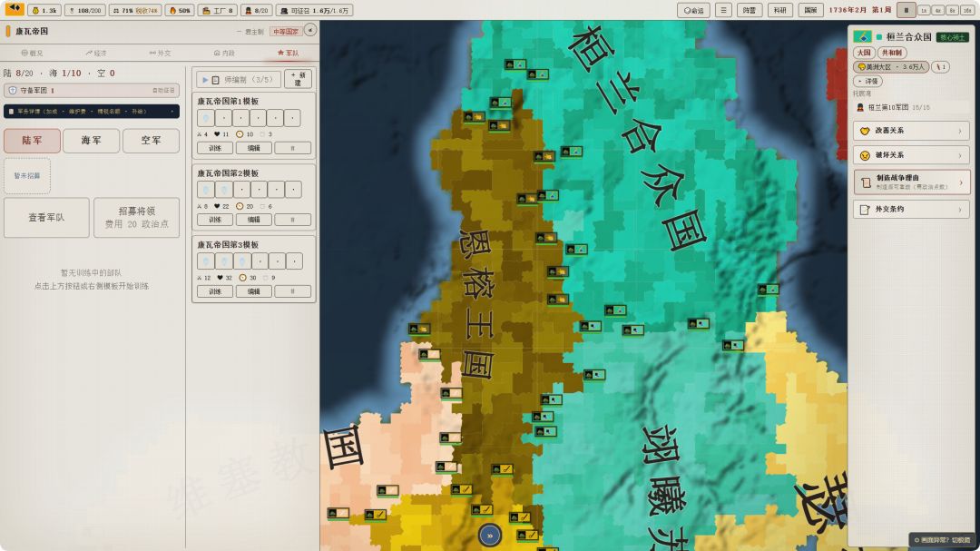
Task: Toggle 自动征召 on garrison row
Action: tap(163, 91)
